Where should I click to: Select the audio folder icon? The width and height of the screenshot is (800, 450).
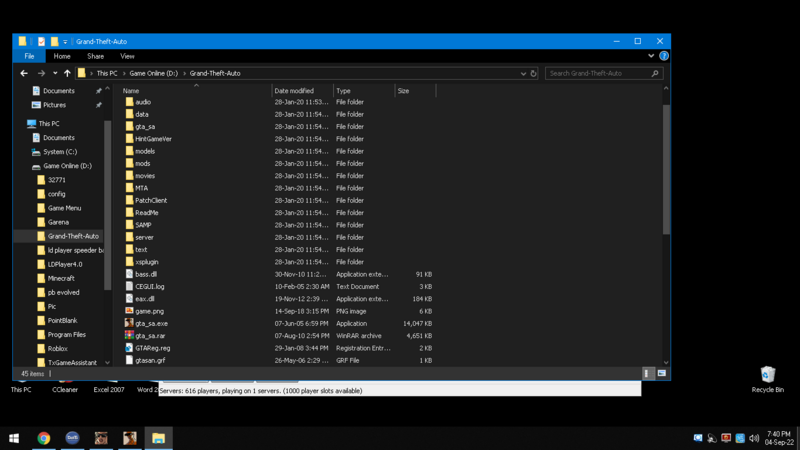(x=130, y=102)
